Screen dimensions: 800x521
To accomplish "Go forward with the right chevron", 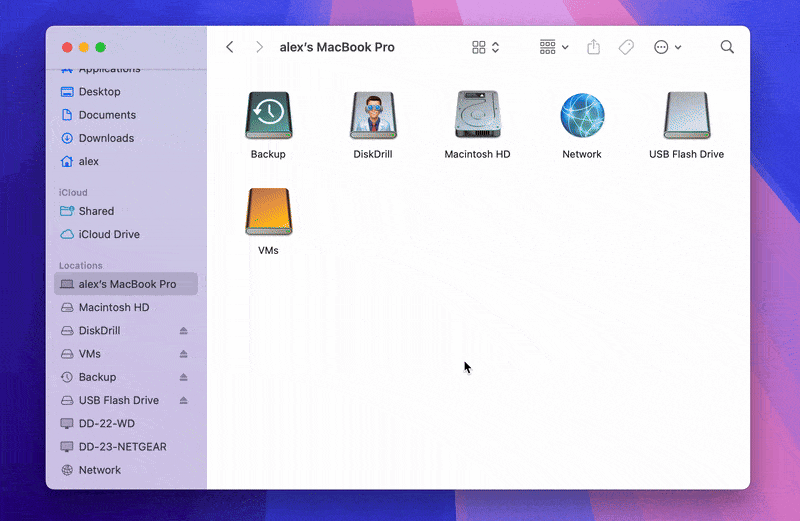I will [259, 47].
